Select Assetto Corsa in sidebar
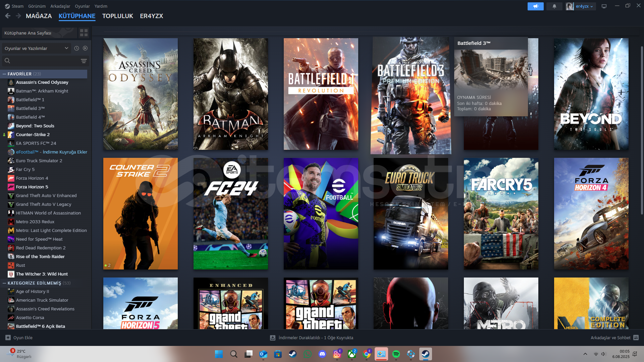644x362 pixels. pyautogui.click(x=47, y=318)
